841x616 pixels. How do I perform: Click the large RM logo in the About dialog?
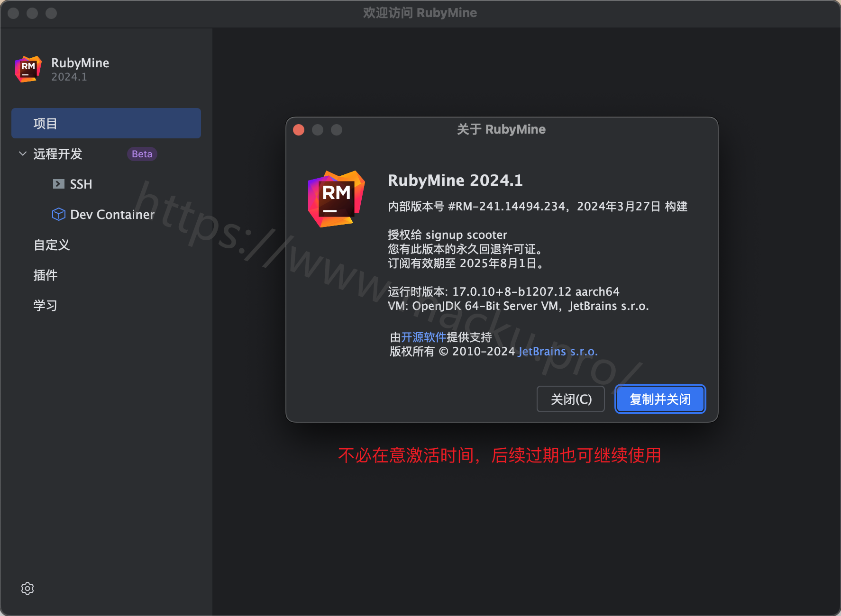(x=337, y=199)
